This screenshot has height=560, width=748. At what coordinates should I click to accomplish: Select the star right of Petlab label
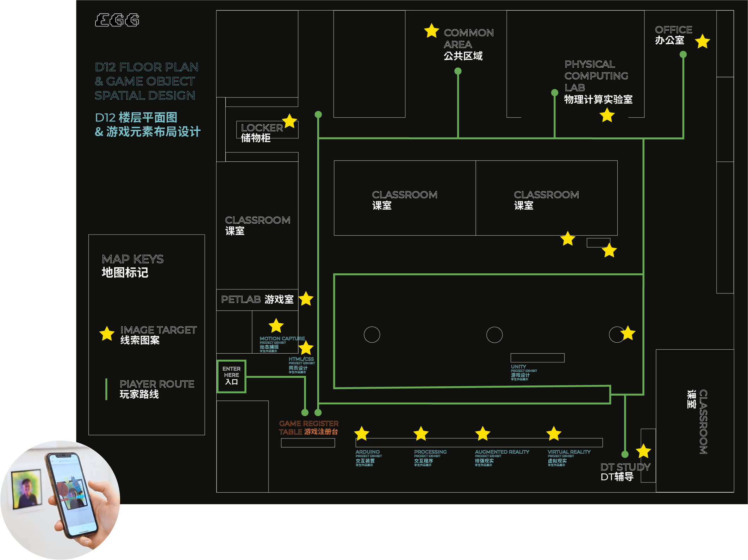pos(306,299)
